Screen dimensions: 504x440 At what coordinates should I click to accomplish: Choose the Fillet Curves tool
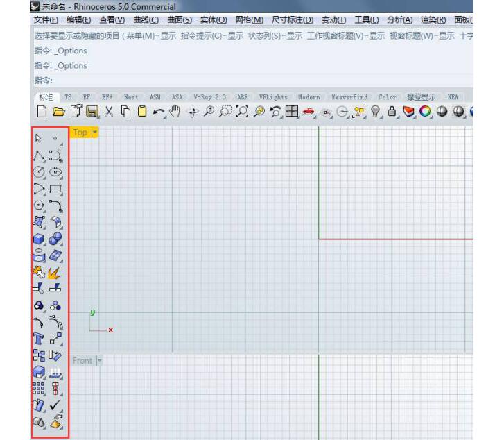[x=55, y=205]
